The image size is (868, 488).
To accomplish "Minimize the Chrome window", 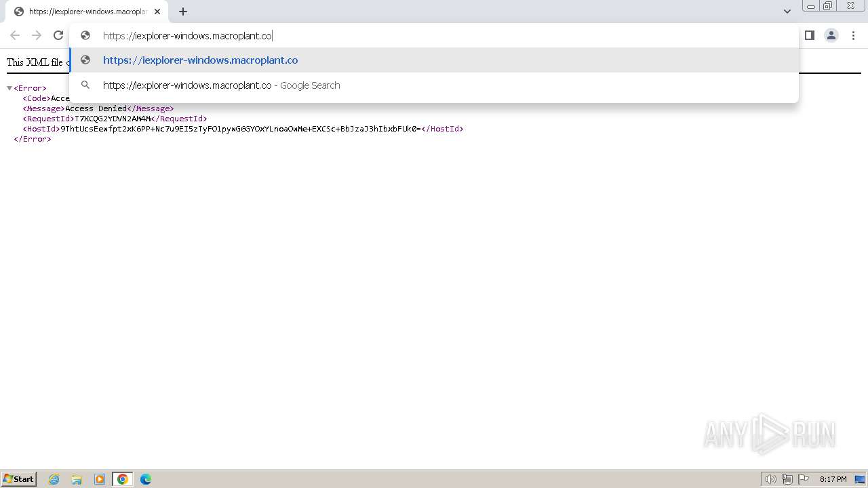I will 811,6.
